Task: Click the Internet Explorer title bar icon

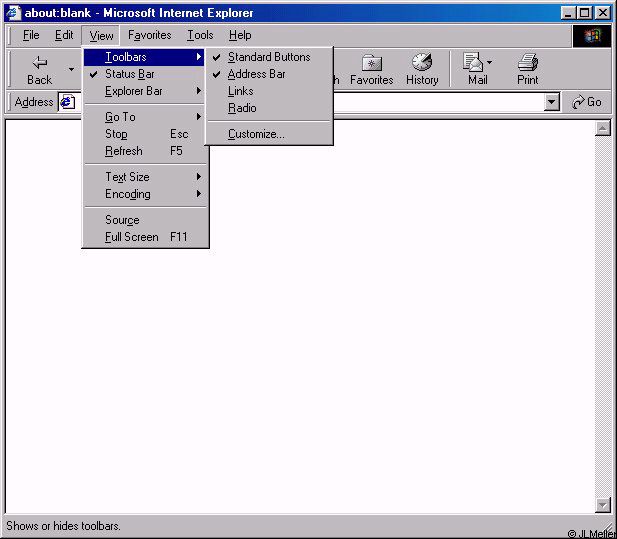Action: pos(13,13)
